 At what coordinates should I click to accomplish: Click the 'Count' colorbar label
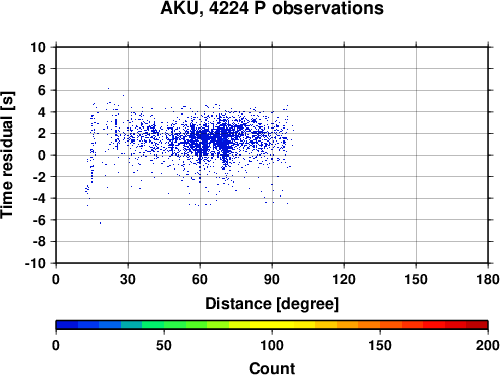(272, 368)
